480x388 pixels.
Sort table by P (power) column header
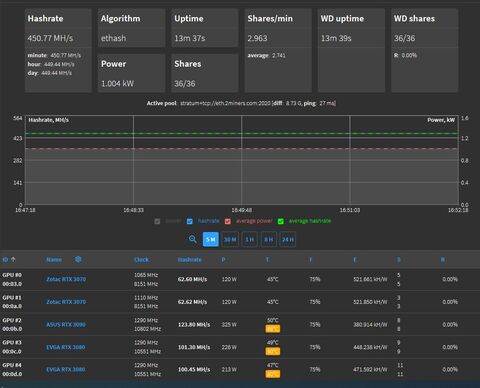point(223,260)
